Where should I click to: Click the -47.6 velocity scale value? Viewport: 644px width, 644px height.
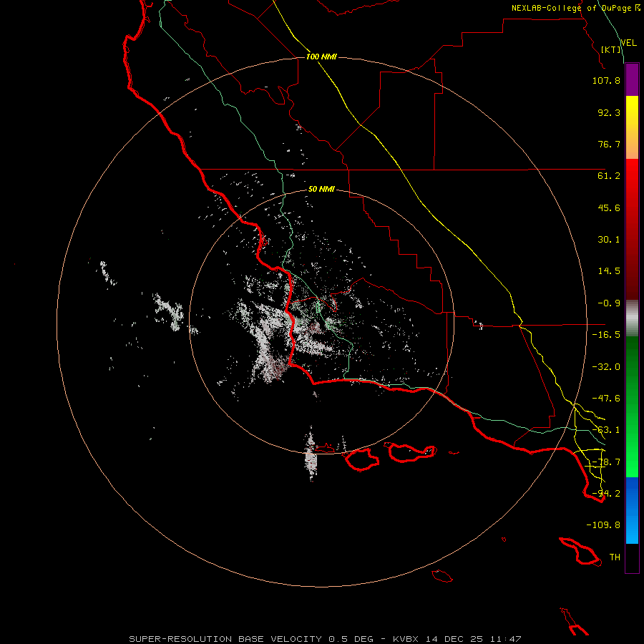coord(606,399)
